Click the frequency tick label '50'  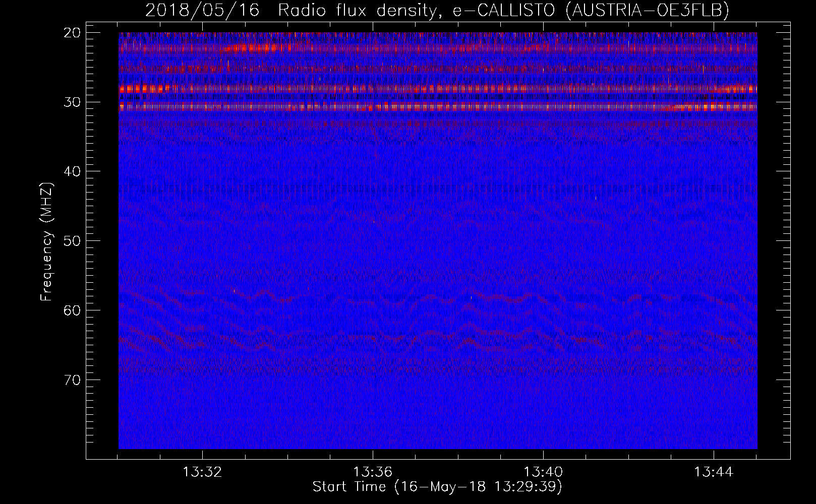coord(72,241)
